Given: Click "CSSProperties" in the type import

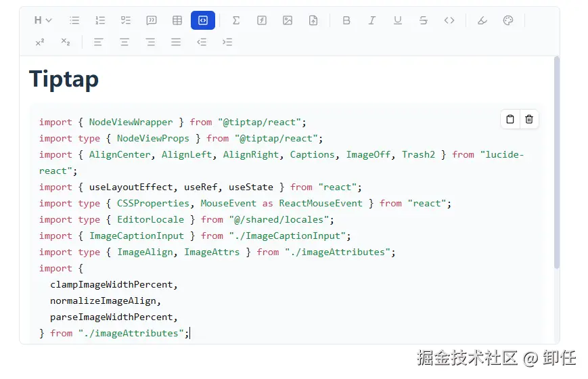Looking at the screenshot, I should pos(153,204).
